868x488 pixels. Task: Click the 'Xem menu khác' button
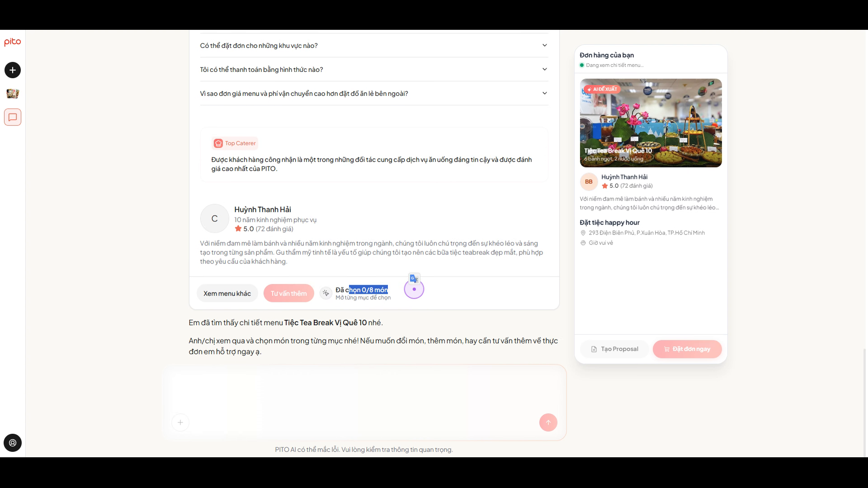click(x=227, y=293)
